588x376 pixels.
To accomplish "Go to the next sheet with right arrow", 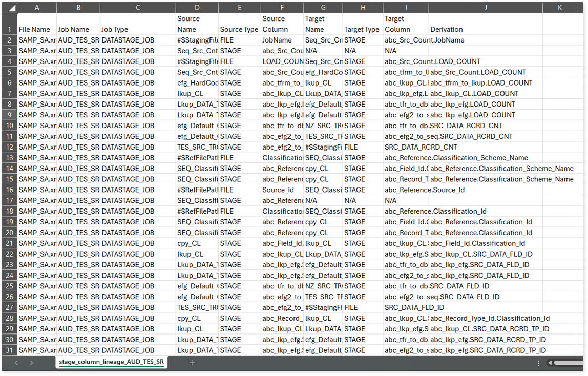I will [x=32, y=363].
